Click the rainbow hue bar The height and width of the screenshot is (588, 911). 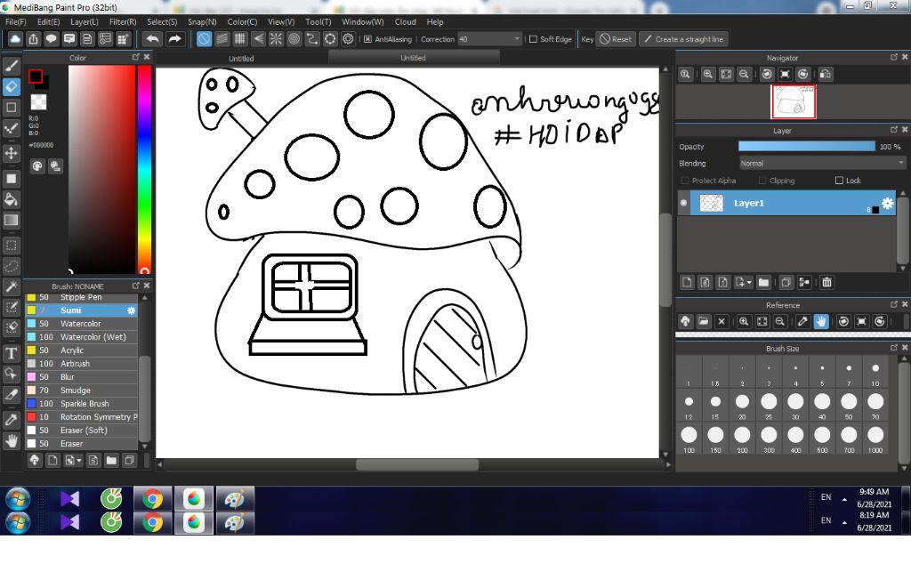pyautogui.click(x=145, y=169)
